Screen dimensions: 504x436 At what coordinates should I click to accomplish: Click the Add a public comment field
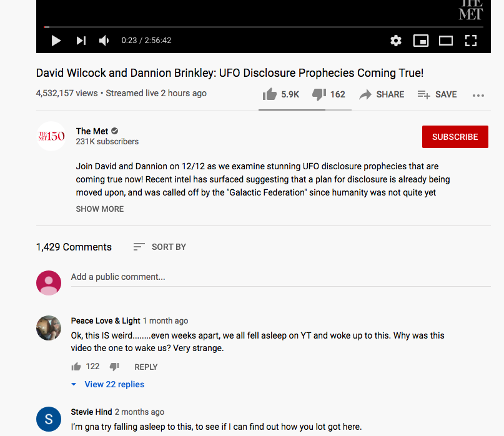[x=280, y=277]
